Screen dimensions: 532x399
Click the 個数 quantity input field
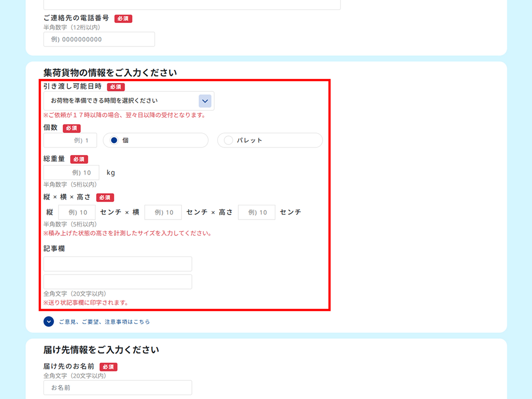(x=70, y=140)
